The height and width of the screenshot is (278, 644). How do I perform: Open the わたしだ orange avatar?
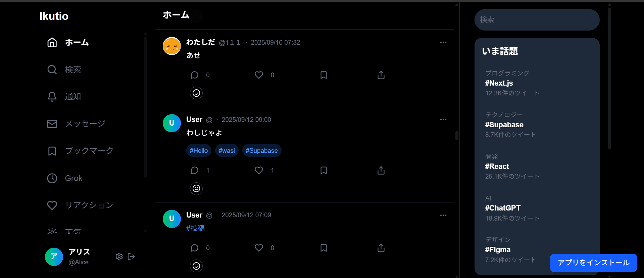172,46
